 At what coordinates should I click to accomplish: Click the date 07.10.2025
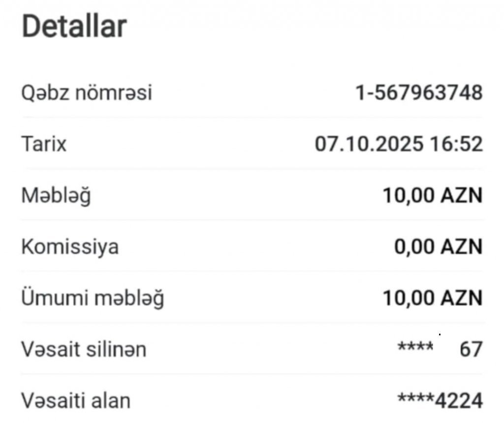click(369, 145)
